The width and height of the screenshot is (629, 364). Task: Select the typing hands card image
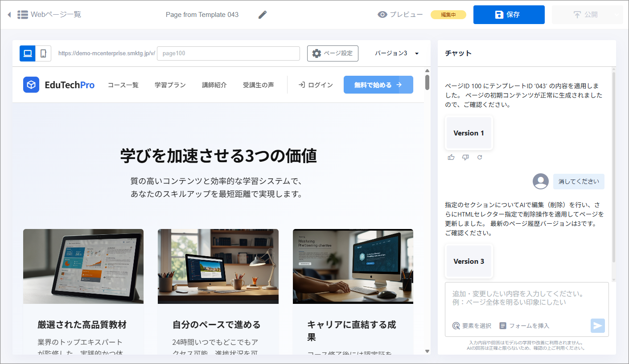[353, 266]
